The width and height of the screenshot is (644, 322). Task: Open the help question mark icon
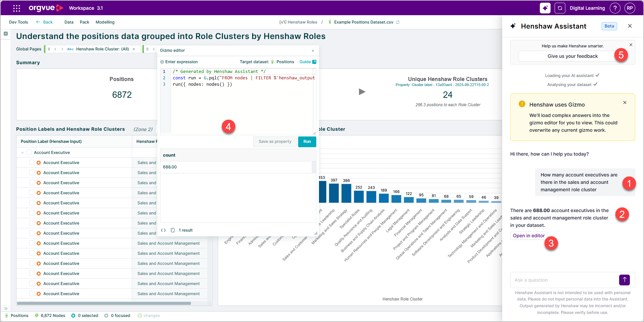[x=615, y=8]
